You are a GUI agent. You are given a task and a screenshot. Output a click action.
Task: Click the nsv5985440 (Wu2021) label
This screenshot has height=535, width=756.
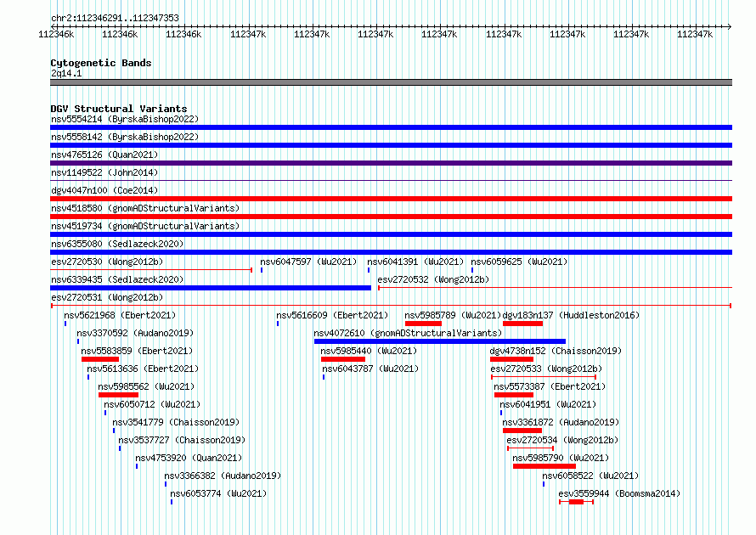(369, 351)
